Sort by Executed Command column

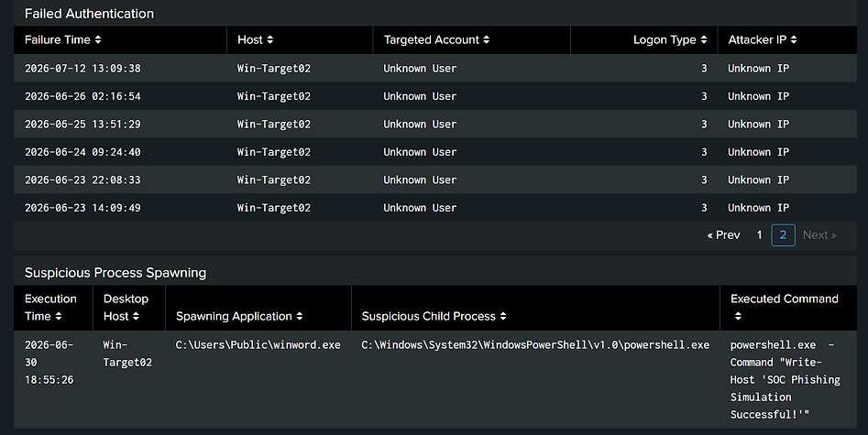click(x=737, y=316)
